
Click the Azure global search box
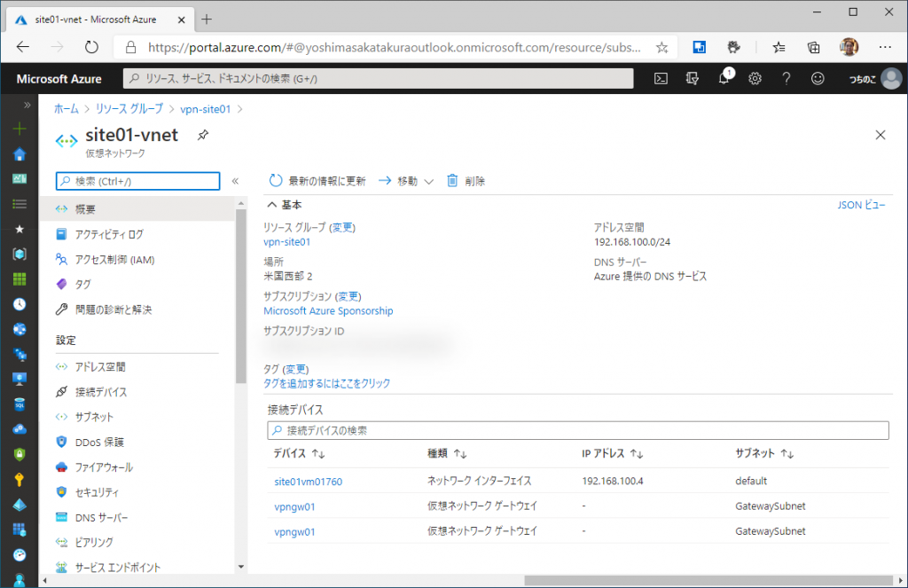(378, 79)
